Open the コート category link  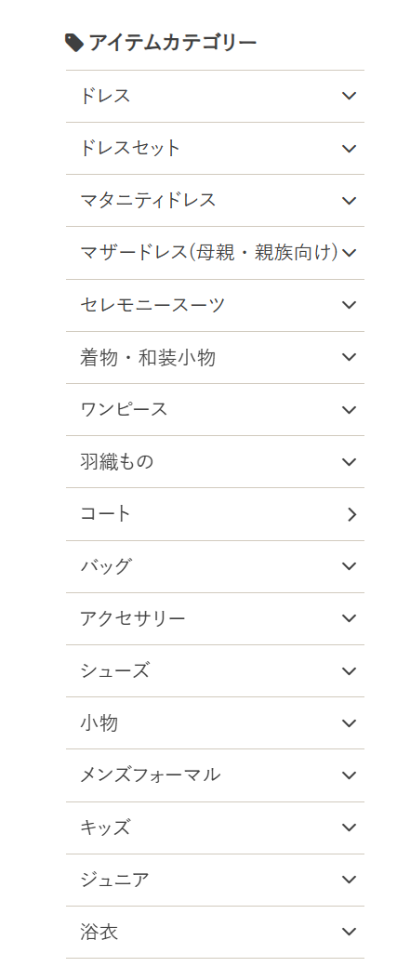click(215, 514)
